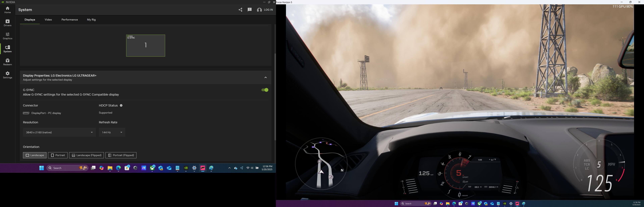Switch to the Video tab
This screenshot has height=207, width=644.
[x=48, y=19]
